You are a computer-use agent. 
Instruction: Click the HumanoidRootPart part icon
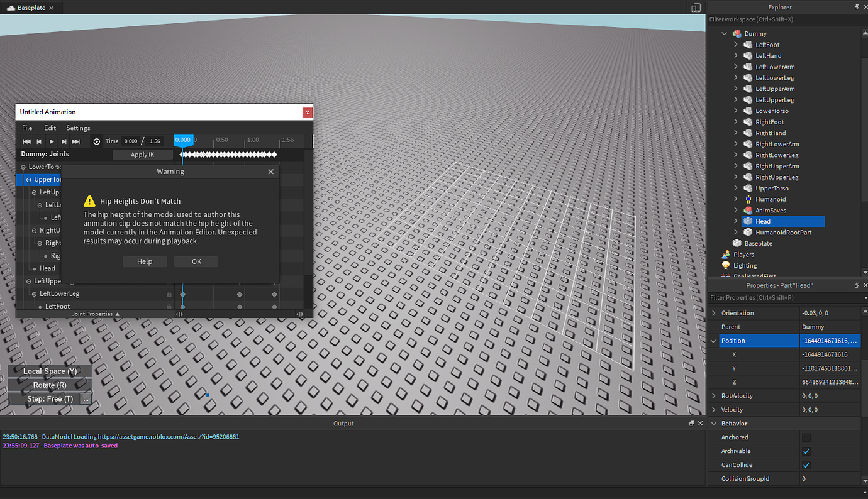pyautogui.click(x=748, y=233)
